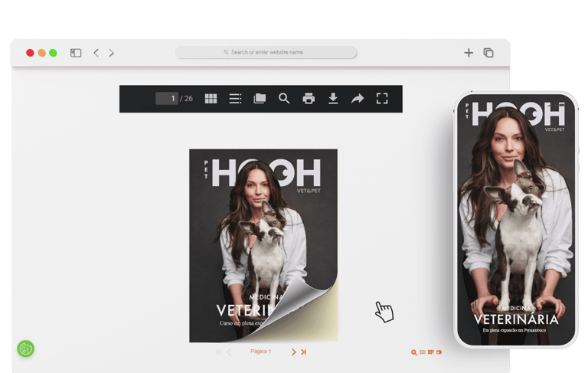Click the small orange grid thumbnails icon
The height and width of the screenshot is (373, 588).
(431, 352)
